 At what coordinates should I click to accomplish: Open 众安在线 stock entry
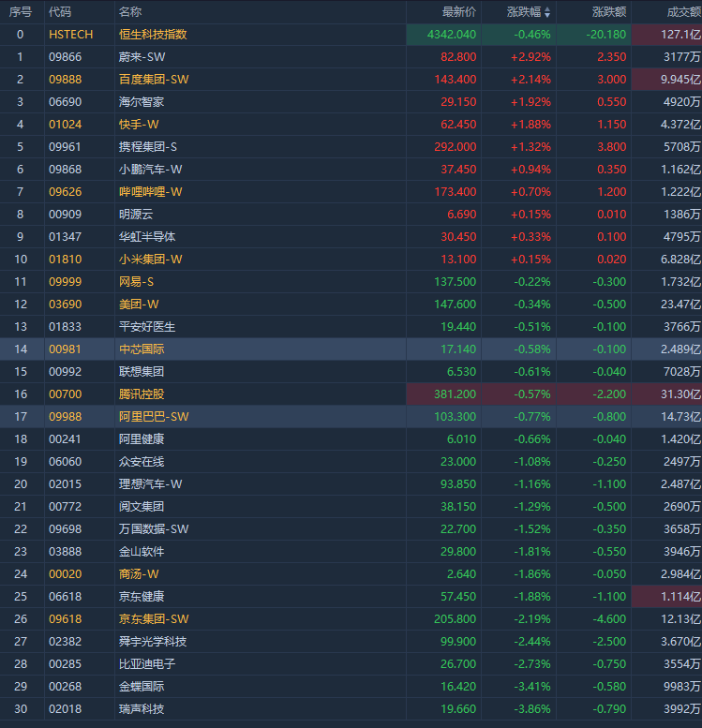142,462
